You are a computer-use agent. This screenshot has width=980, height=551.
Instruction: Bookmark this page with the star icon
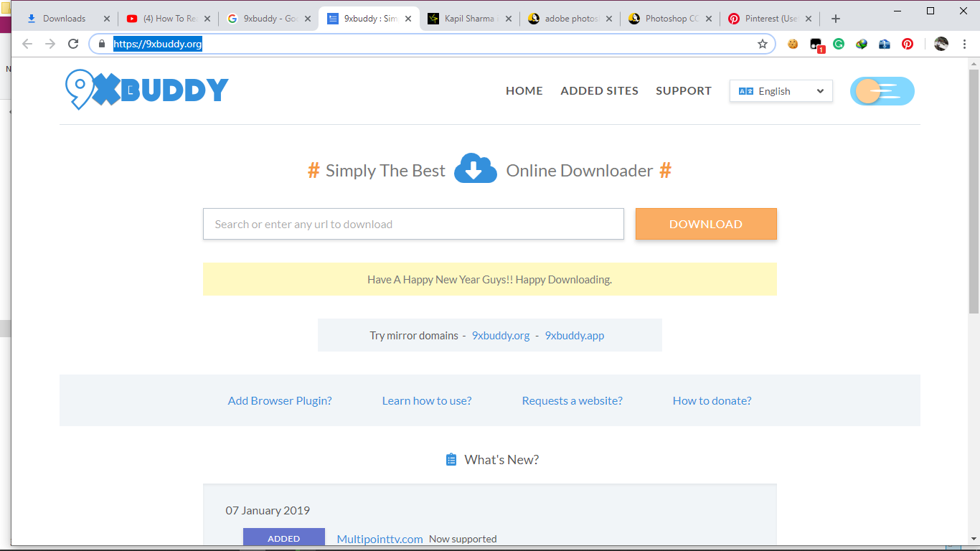coord(763,44)
